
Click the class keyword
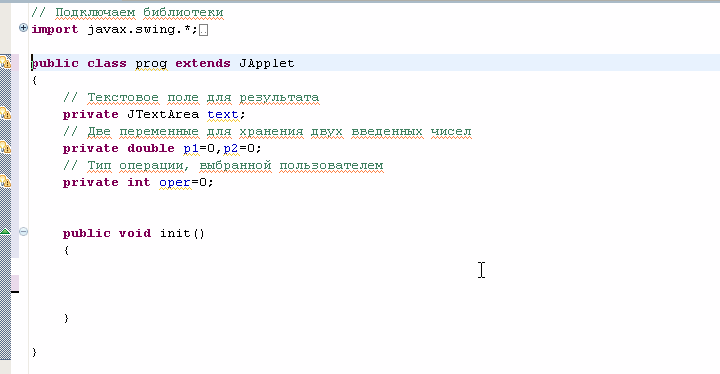pyautogui.click(x=107, y=63)
